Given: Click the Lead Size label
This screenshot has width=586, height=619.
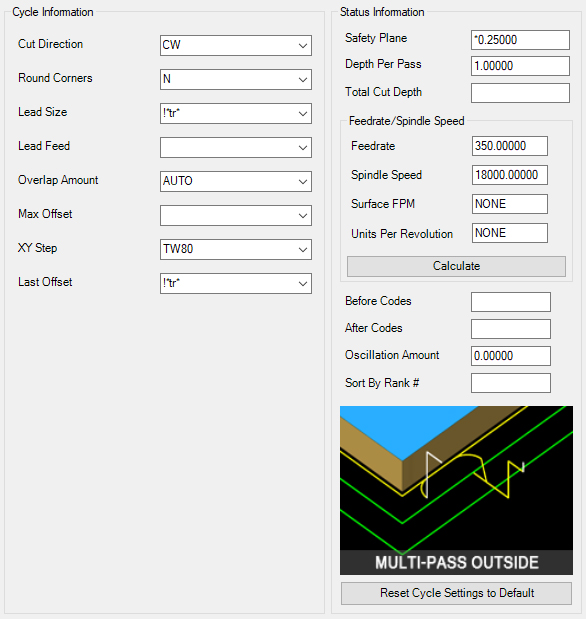Looking at the screenshot, I should pyautogui.click(x=43, y=112).
